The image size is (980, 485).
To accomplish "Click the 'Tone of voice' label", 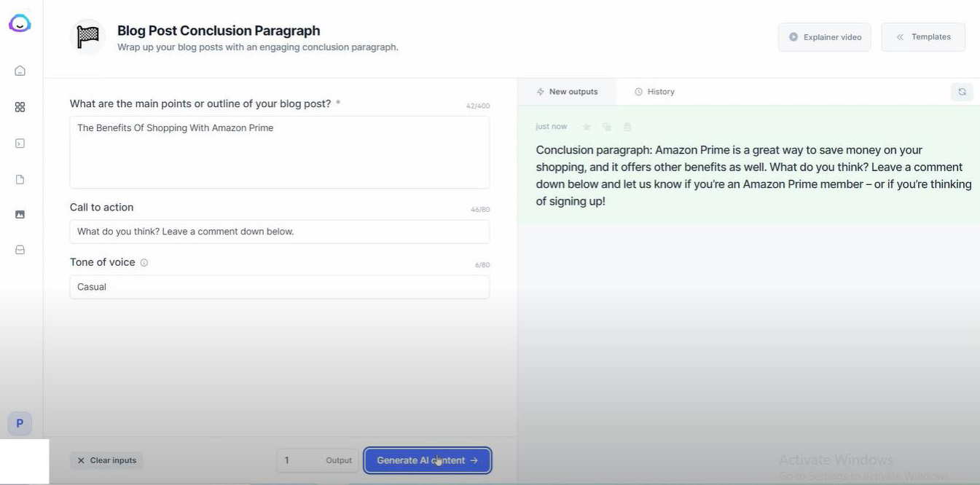I will coord(102,262).
